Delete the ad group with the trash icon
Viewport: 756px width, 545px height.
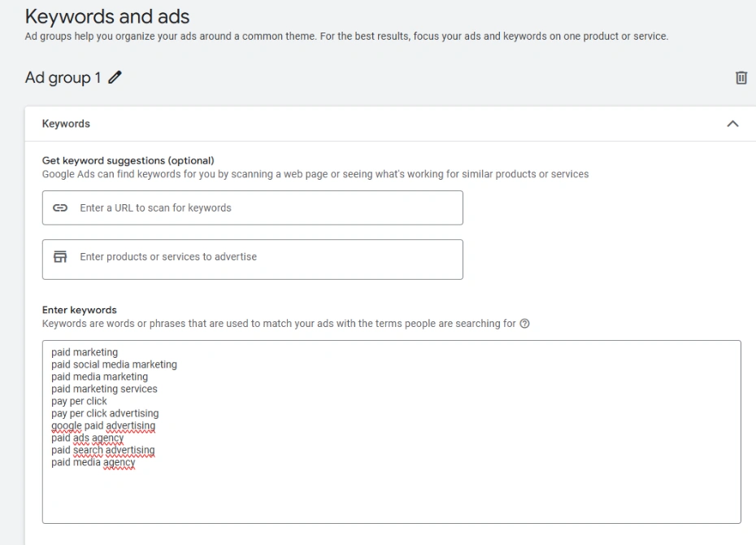(741, 78)
